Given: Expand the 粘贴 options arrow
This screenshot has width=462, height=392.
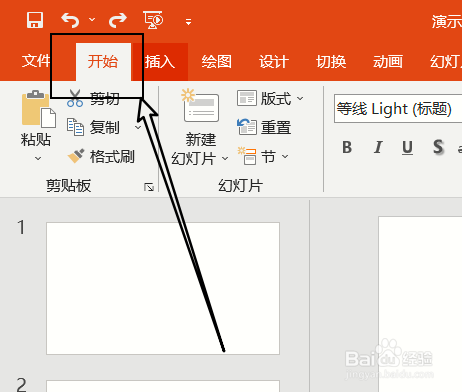Looking at the screenshot, I should click(38, 158).
